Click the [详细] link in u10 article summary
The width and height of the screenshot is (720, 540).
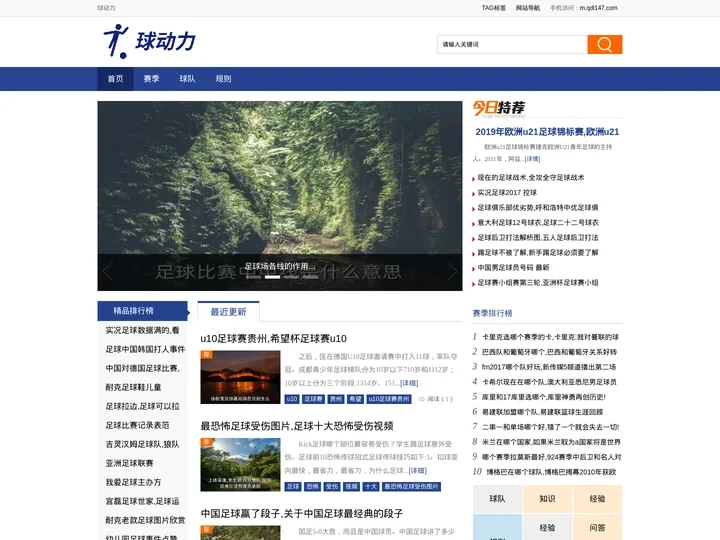tap(409, 383)
